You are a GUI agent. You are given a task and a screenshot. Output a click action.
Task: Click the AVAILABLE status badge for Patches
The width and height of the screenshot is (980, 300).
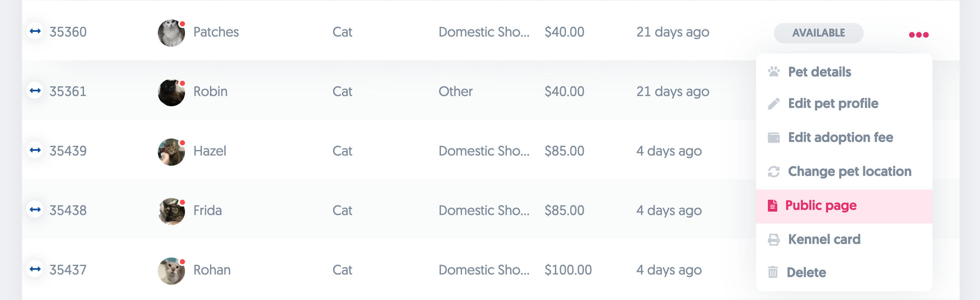coord(818,33)
